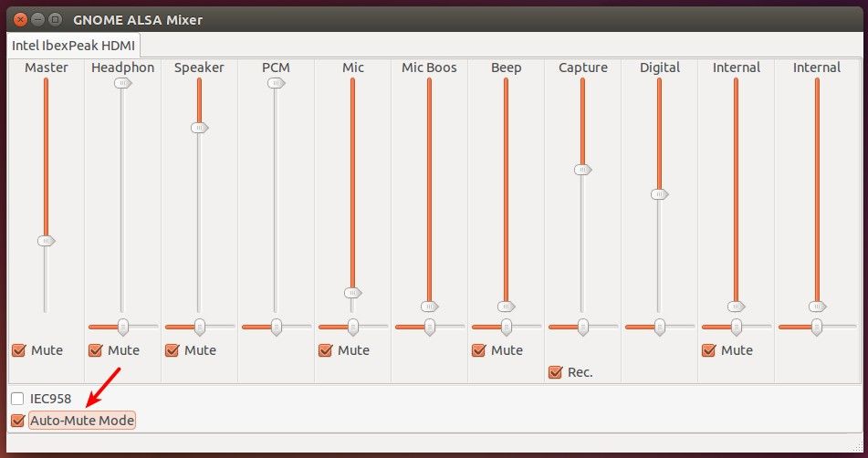
Task: Click the IEC958 label text
Action: tap(50, 399)
